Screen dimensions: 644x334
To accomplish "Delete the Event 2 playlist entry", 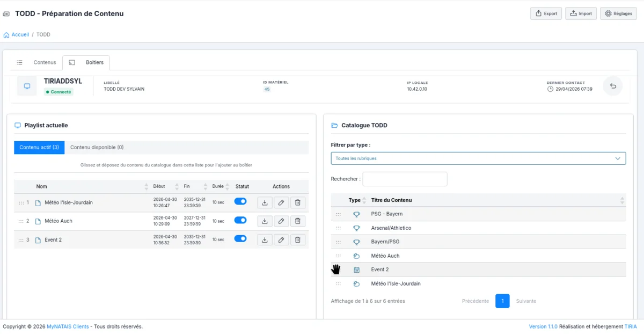I will [x=298, y=240].
